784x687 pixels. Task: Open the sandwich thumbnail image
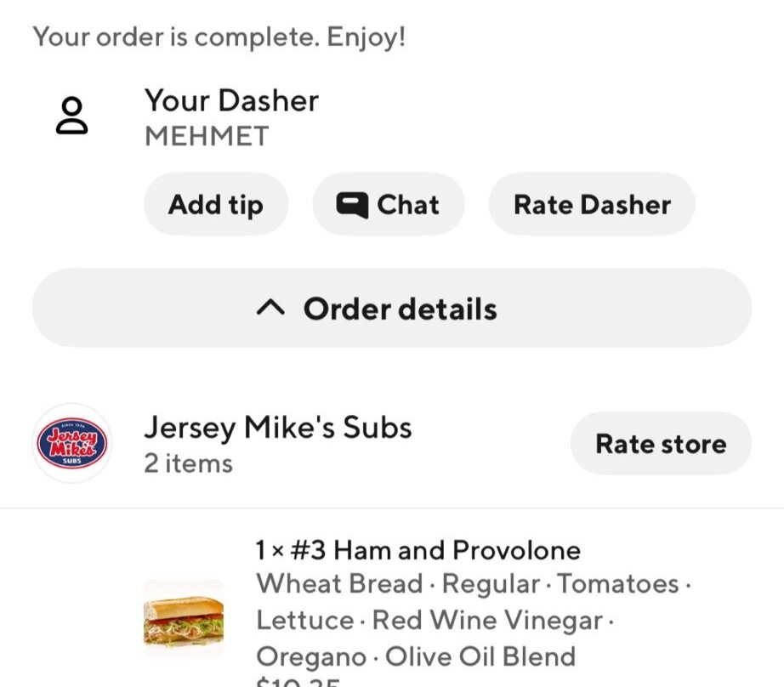point(183,618)
